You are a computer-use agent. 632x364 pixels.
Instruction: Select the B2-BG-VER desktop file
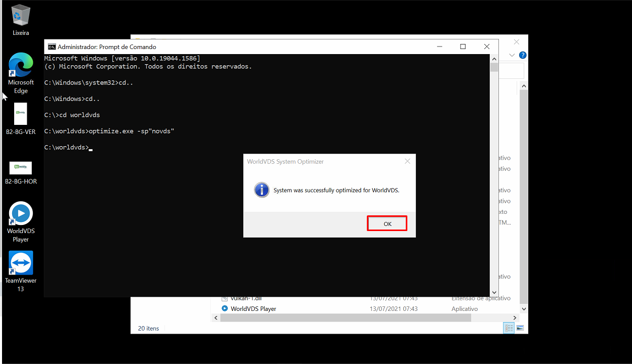pos(21,119)
